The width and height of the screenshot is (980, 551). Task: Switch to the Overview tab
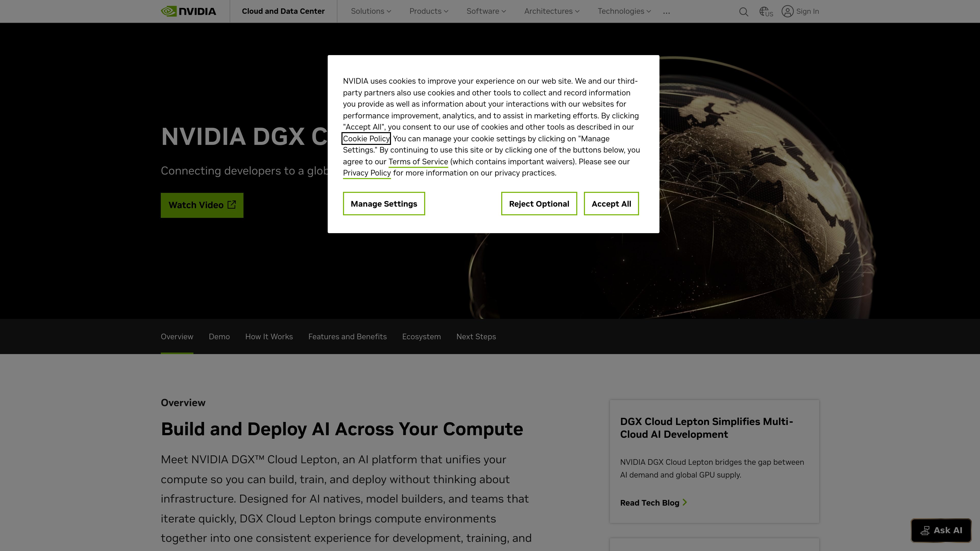click(x=177, y=336)
